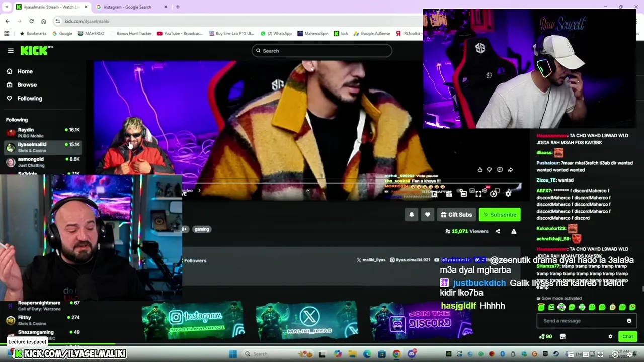644x362 pixels.
Task: Click the heart follow button
Action: 427,215
